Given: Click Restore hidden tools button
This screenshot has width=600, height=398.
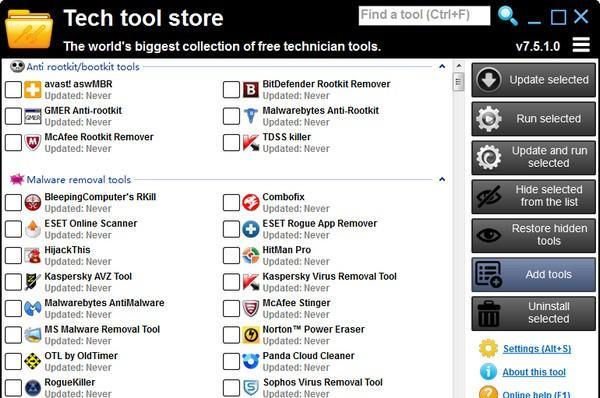Looking at the screenshot, I should [x=533, y=235].
